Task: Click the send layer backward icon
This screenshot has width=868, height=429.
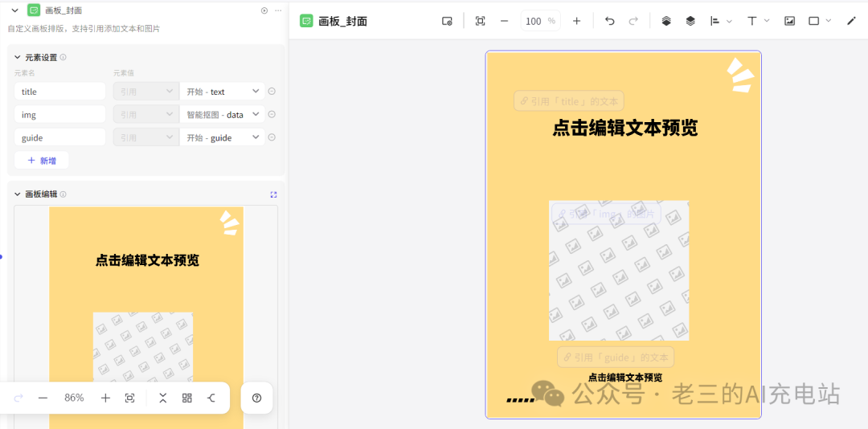Action: coord(690,21)
